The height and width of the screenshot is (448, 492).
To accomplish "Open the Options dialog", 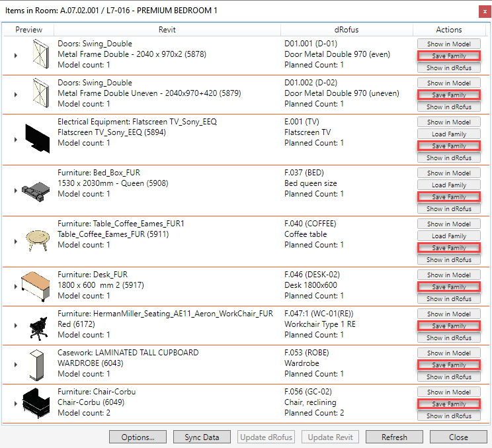I will pyautogui.click(x=138, y=437).
